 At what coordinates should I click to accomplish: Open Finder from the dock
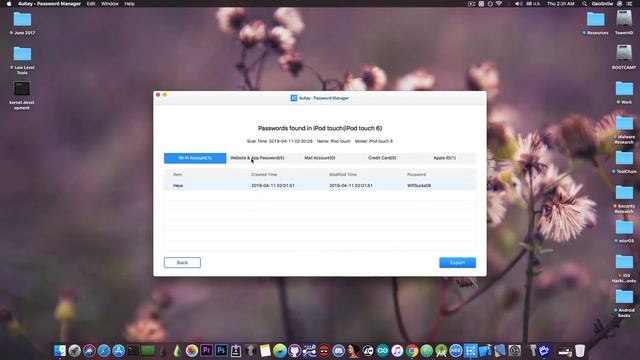click(60, 350)
